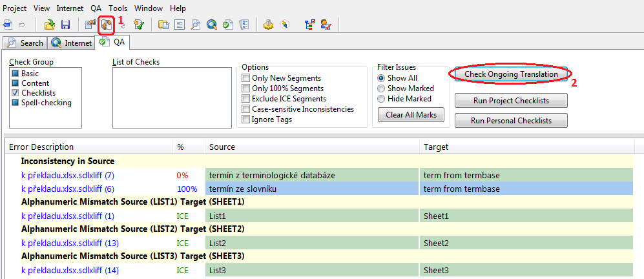Screen dimensions: 644x279
Task: Click the Refresh project icon with orange arrows
Action: point(107,25)
